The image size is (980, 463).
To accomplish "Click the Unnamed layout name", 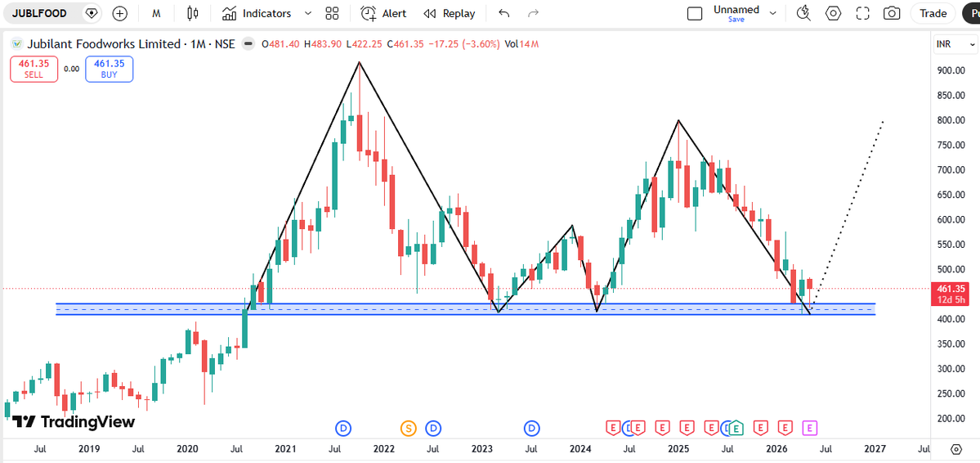I will click(736, 9).
